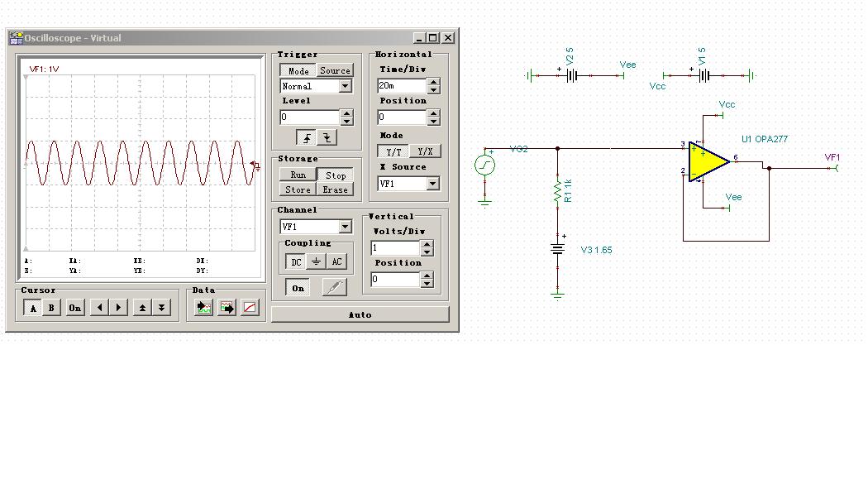Viewport: 868px width, 489px height.
Task: Click trigger Level input field
Action: click(310, 117)
